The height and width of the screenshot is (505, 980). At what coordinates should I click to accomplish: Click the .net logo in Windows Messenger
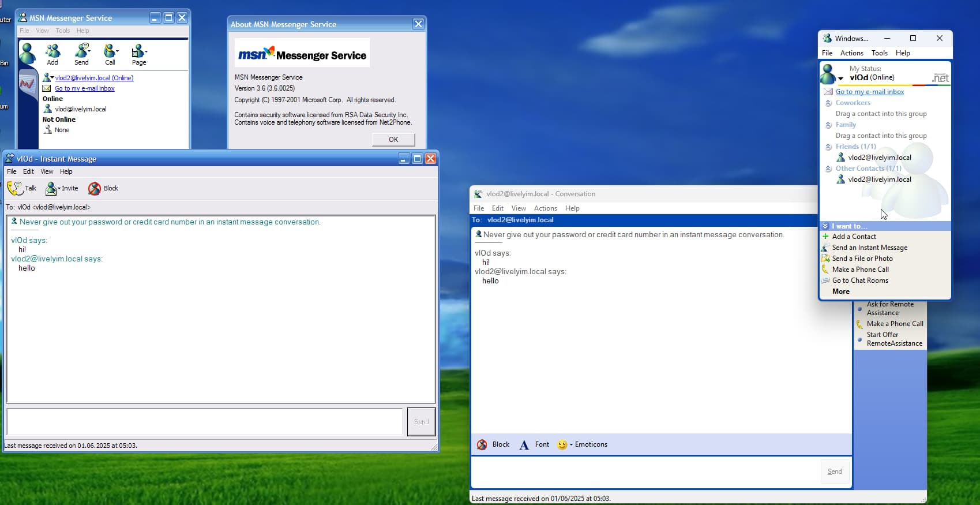[940, 78]
